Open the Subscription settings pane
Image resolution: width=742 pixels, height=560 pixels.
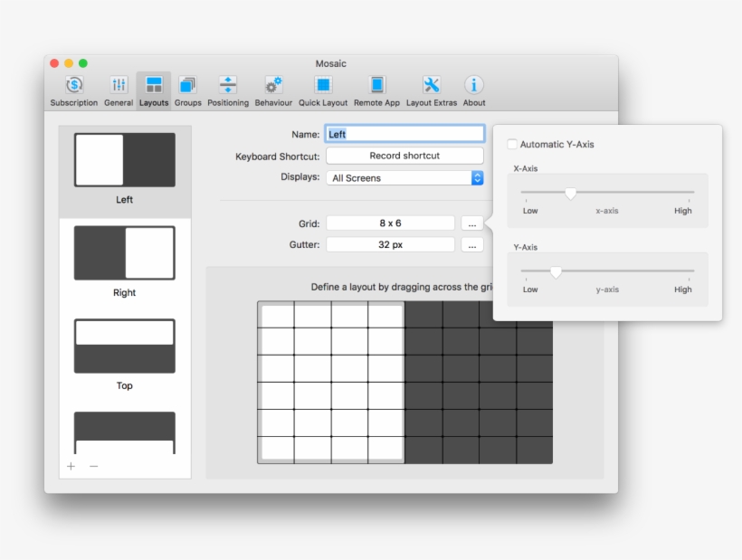point(72,86)
